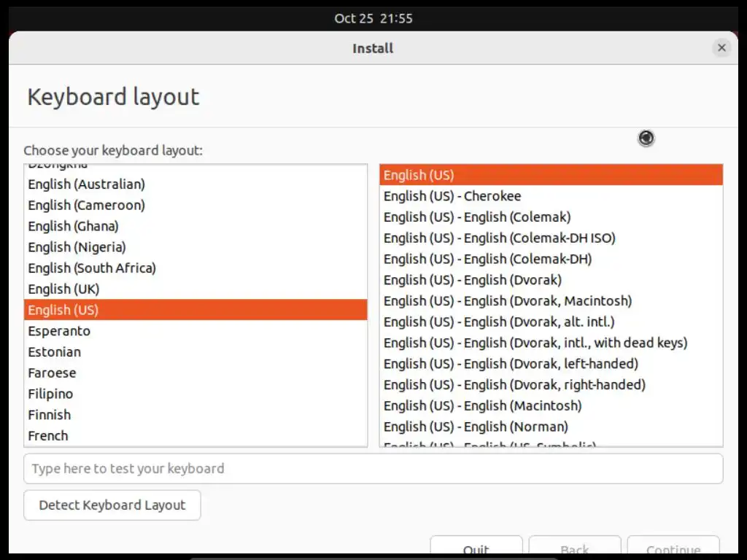Viewport: 747px width, 560px height.
Task: Select English (Nigeria) layout
Action: (x=196, y=247)
